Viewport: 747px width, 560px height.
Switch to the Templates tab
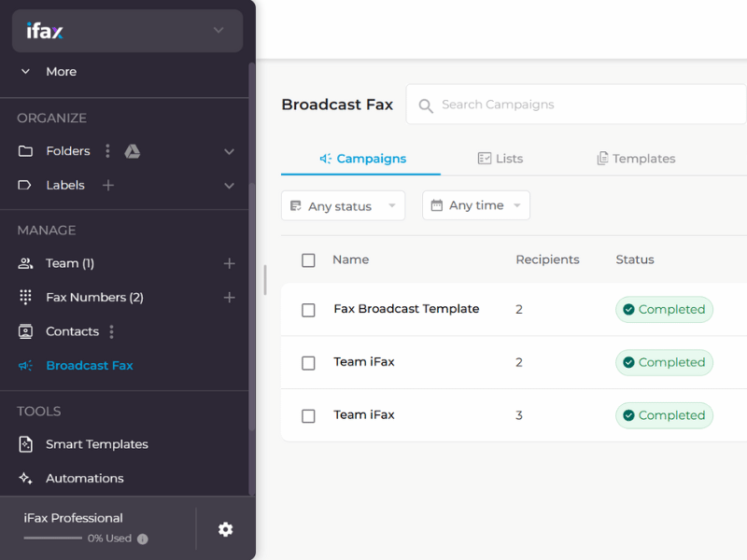636,159
